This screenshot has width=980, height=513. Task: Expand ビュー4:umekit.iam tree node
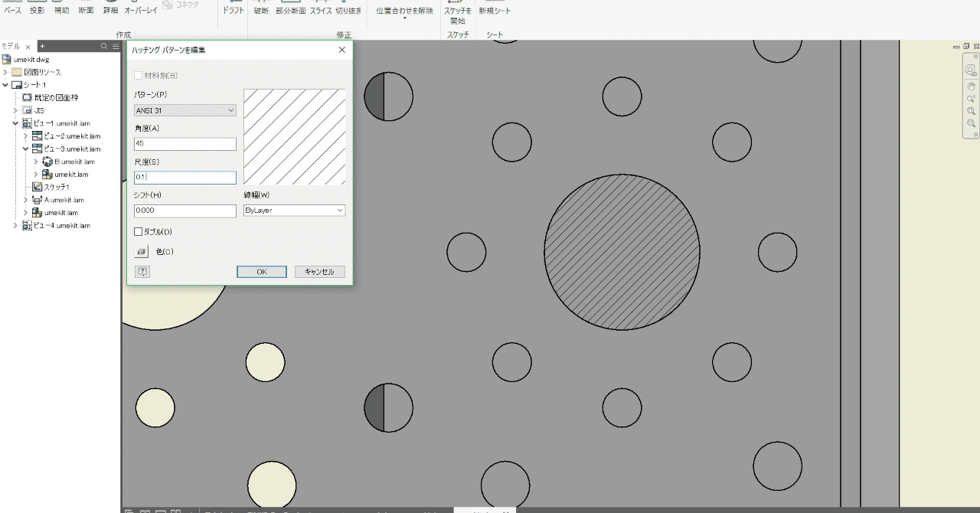15,226
